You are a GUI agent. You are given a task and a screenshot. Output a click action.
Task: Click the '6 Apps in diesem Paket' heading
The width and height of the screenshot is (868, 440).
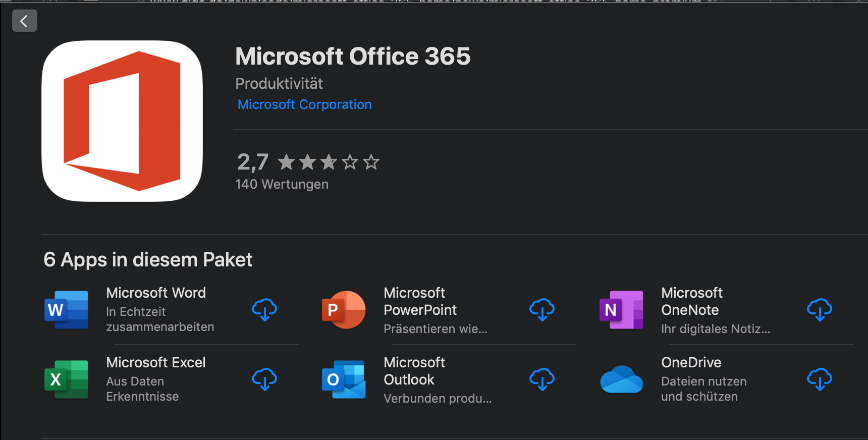(x=148, y=260)
